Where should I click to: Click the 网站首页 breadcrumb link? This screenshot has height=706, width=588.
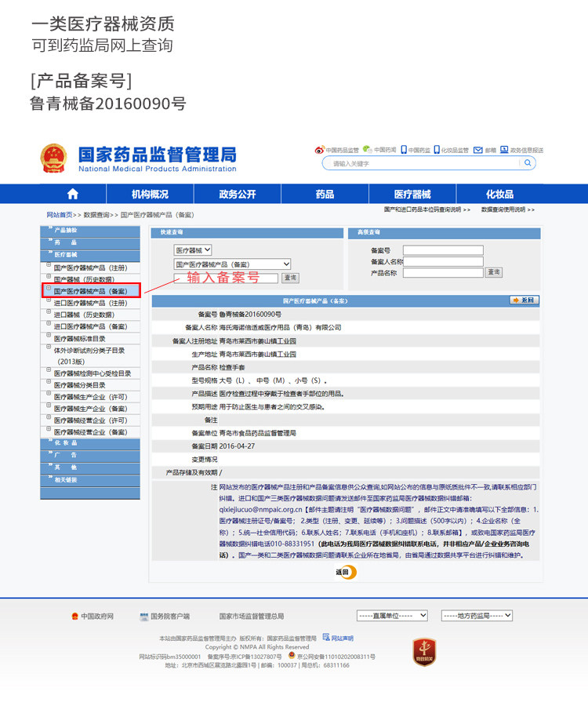click(60, 215)
